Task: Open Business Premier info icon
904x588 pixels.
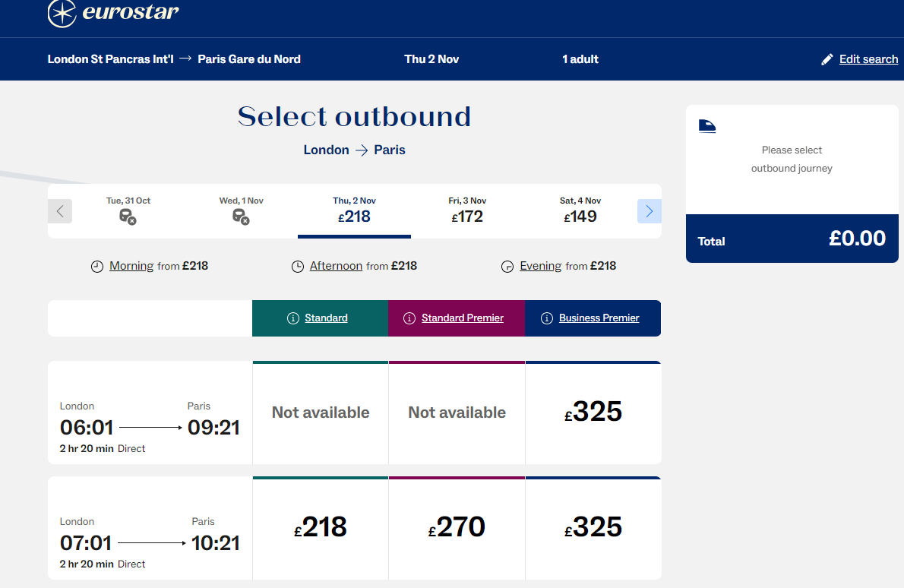Action: (547, 318)
